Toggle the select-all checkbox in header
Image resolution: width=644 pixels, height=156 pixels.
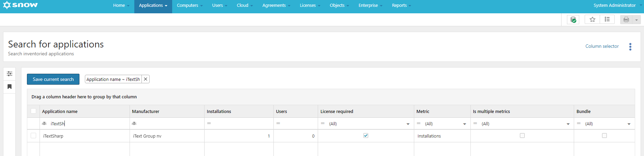coord(33,111)
